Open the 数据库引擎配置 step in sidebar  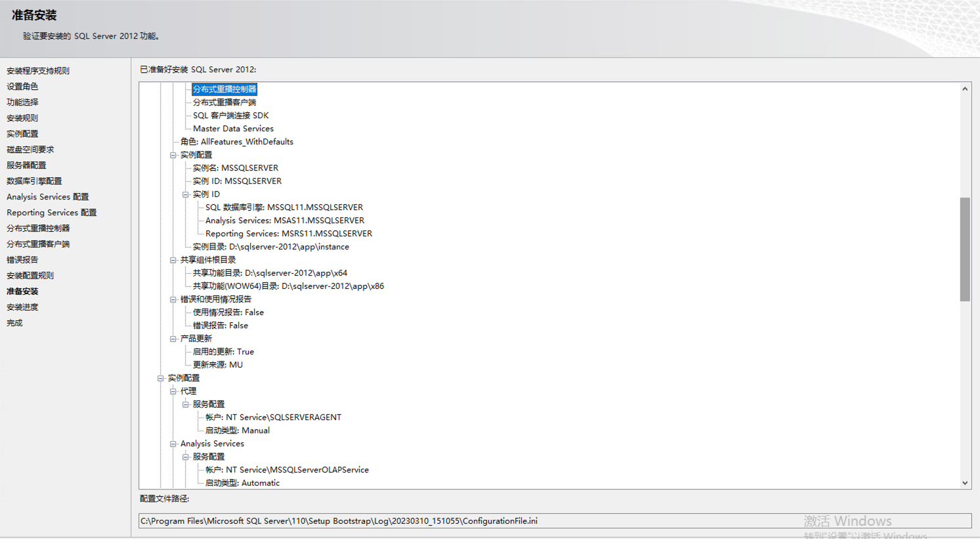[34, 181]
